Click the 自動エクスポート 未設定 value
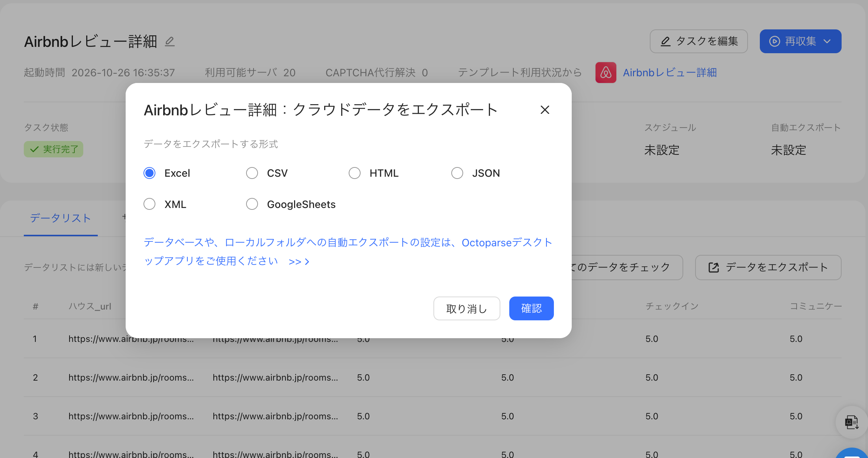This screenshot has width=868, height=458. point(788,150)
